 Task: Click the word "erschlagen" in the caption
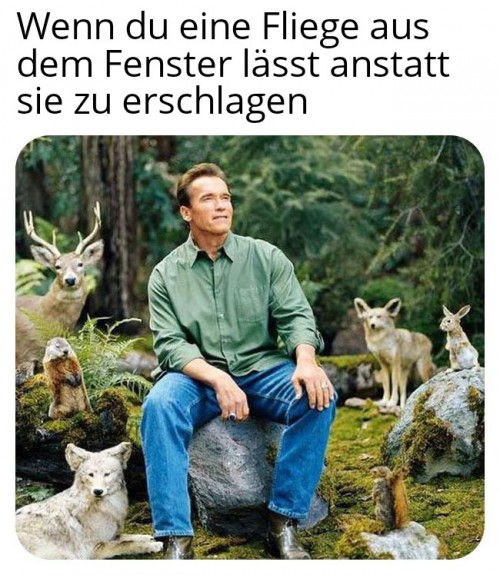(215, 103)
